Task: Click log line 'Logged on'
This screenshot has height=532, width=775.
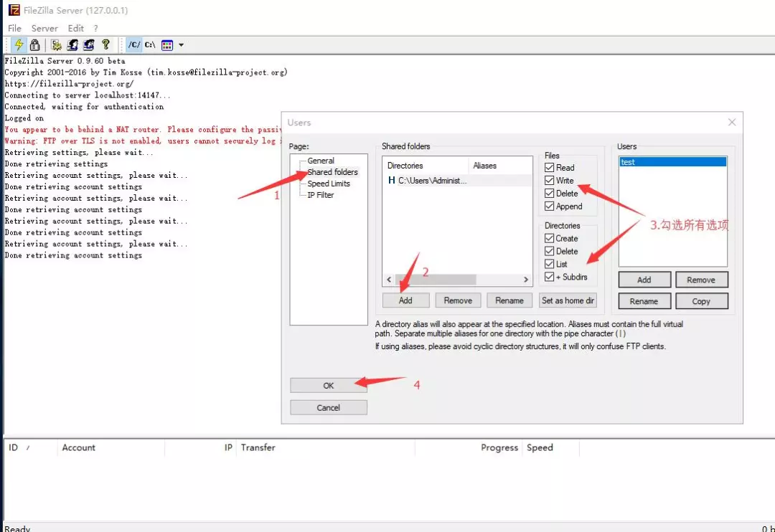Action: point(24,118)
